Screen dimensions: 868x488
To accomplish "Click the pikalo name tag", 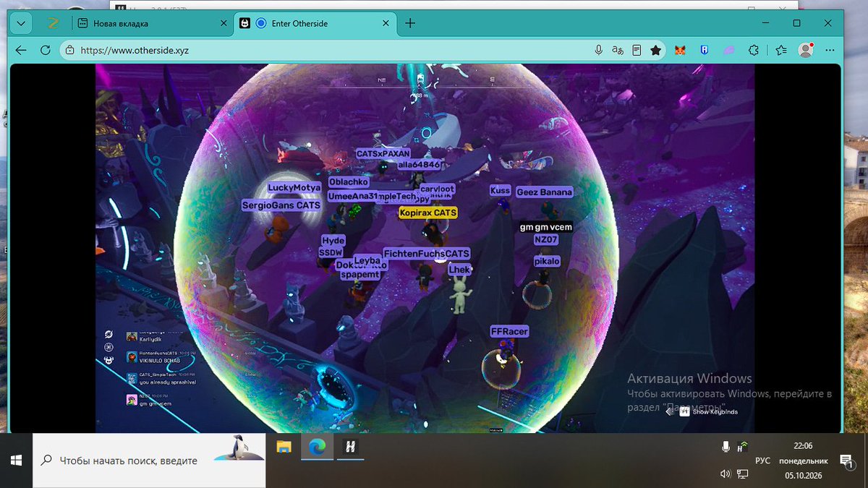I will point(547,260).
